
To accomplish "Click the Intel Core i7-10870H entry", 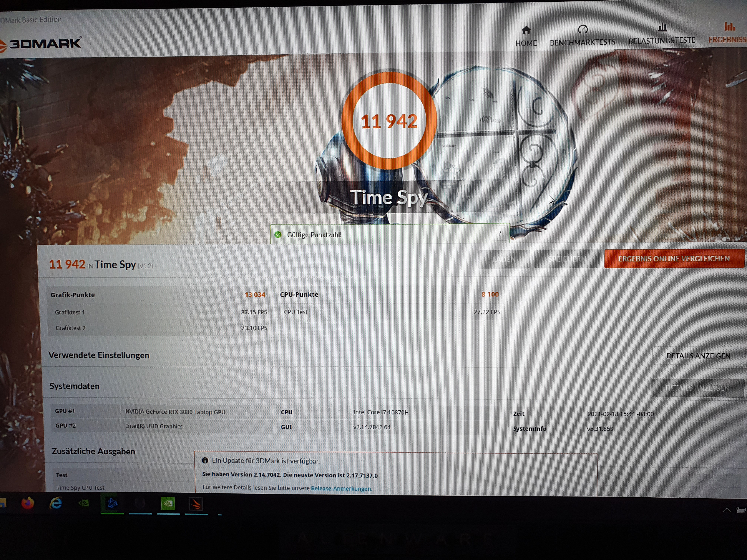I will coord(381,412).
